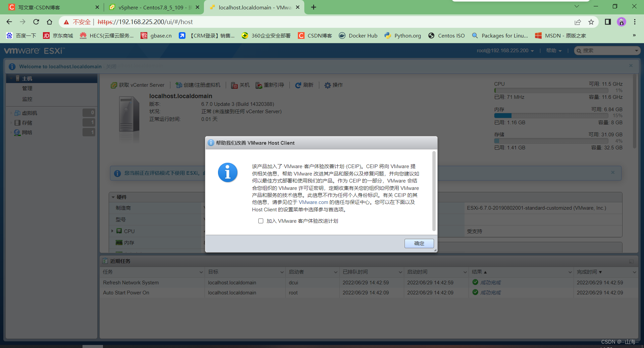Click the vmware ESXi logo
644x348 pixels.
pyautogui.click(x=34, y=51)
